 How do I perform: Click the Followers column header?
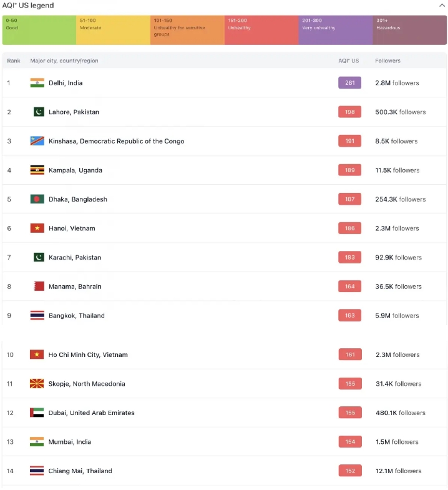point(387,61)
